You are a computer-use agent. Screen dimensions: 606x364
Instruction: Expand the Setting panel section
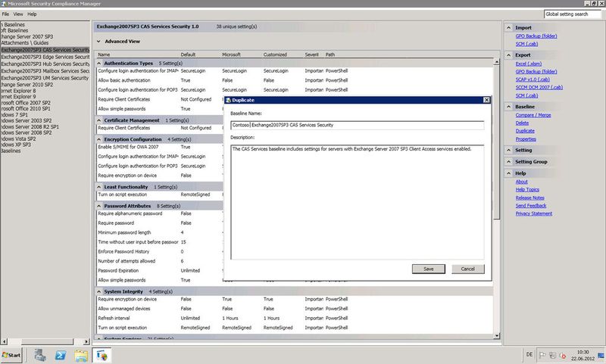pyautogui.click(x=508, y=150)
